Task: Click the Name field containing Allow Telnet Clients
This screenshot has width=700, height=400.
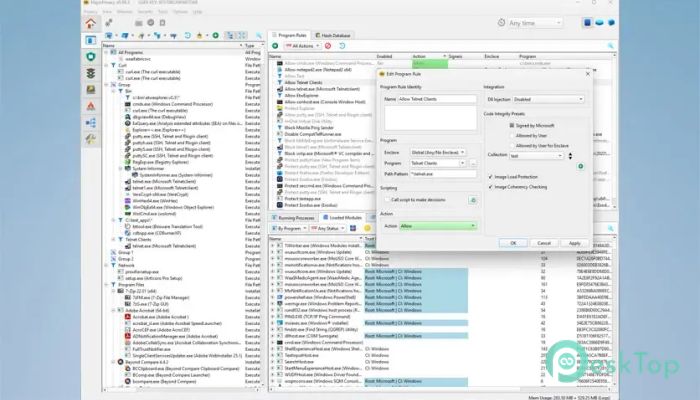Action: click(x=437, y=99)
